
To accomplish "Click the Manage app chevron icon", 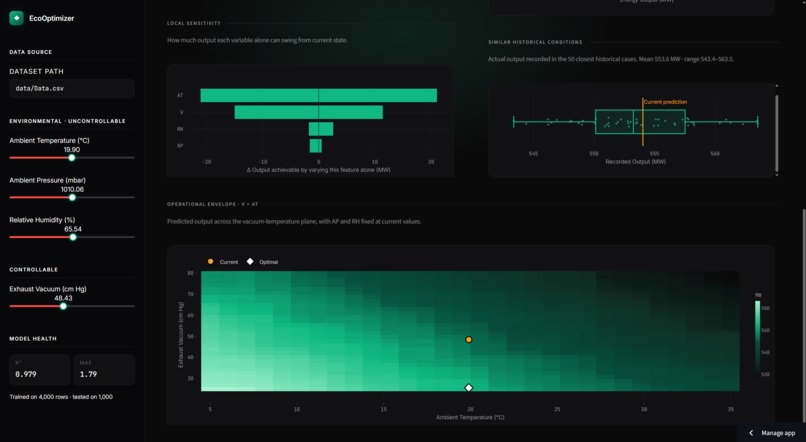I will (x=751, y=433).
